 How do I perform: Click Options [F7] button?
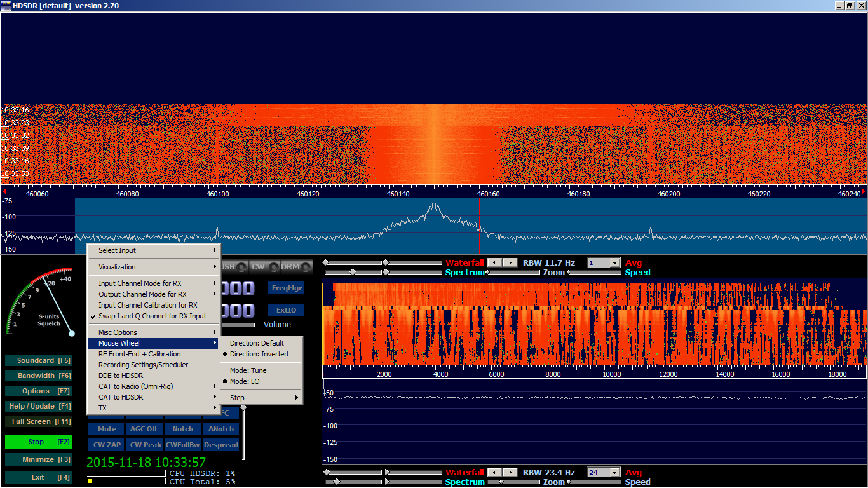38,391
